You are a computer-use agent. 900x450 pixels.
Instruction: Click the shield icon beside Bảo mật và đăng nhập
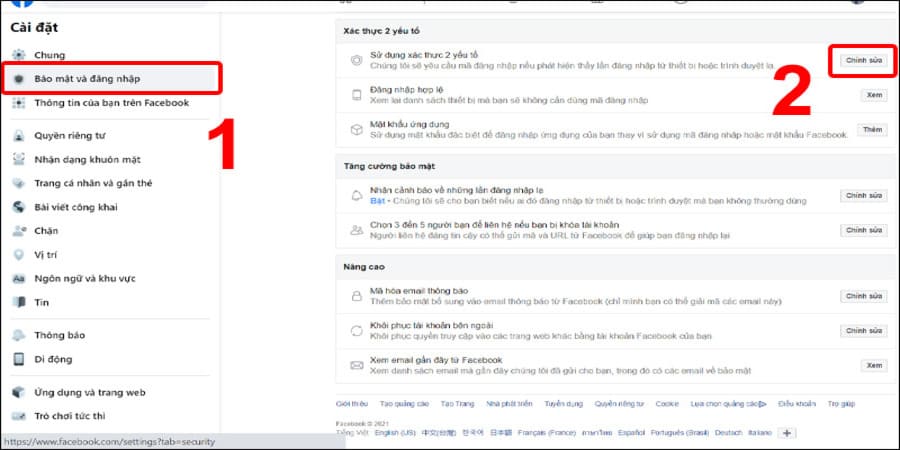click(x=19, y=79)
